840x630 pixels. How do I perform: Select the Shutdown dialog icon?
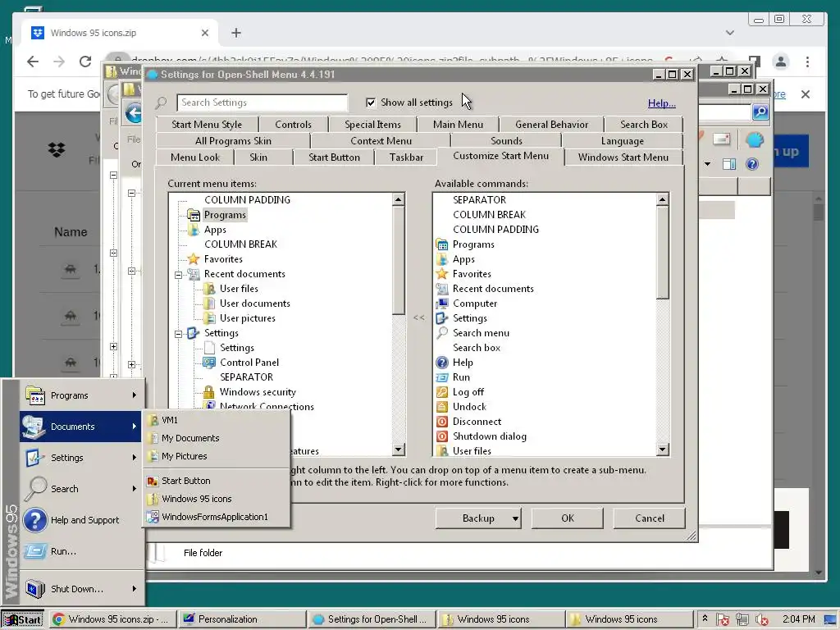[x=442, y=436]
